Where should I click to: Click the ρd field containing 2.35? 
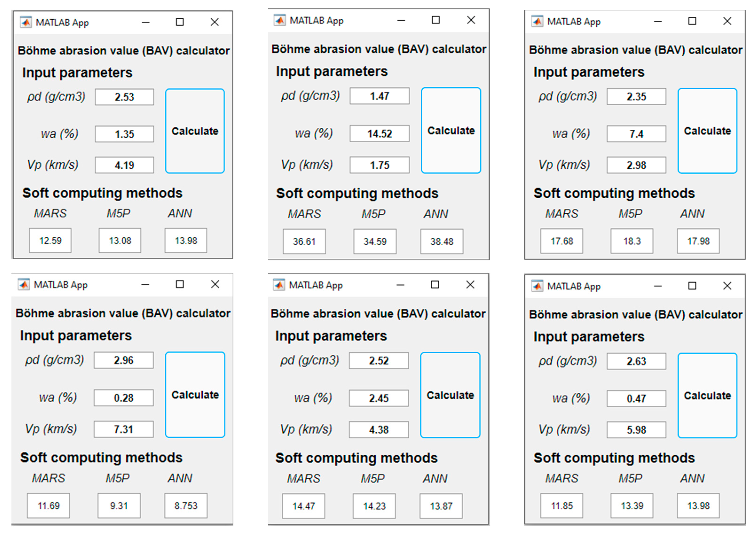pyautogui.click(x=636, y=97)
